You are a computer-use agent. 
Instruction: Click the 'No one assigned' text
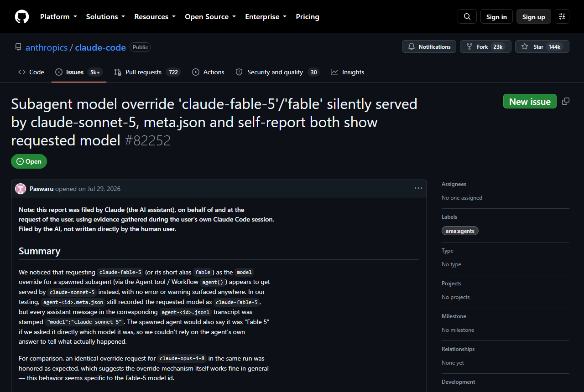pyautogui.click(x=462, y=198)
